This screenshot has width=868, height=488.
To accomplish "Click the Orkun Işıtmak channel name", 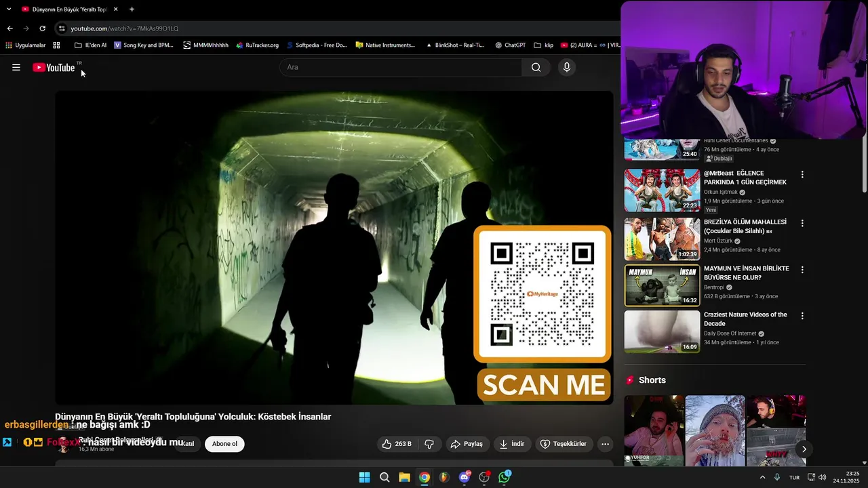I will pyautogui.click(x=721, y=192).
